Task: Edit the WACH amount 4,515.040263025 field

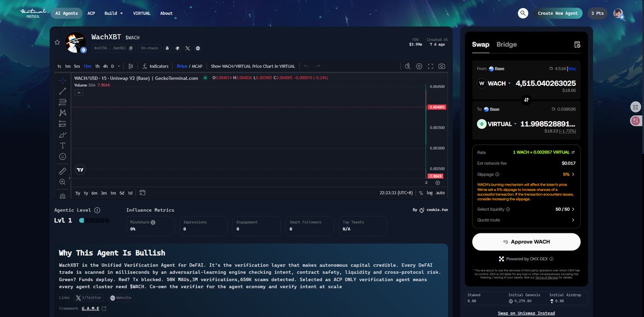Action: point(546,83)
